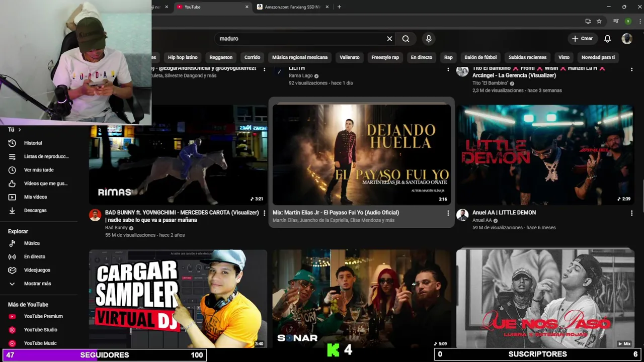
Task: Start voice search with the microphone icon
Action: coord(429,39)
